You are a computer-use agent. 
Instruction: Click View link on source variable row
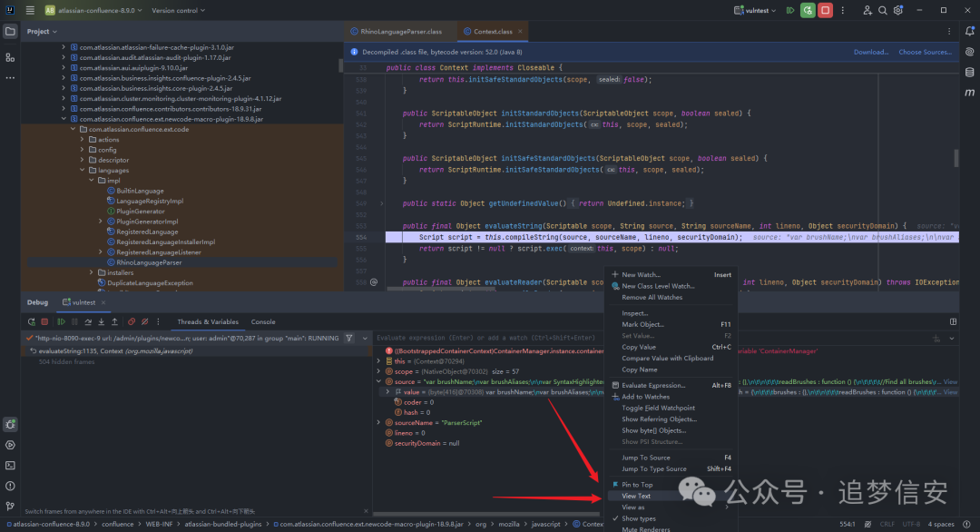[950, 381]
